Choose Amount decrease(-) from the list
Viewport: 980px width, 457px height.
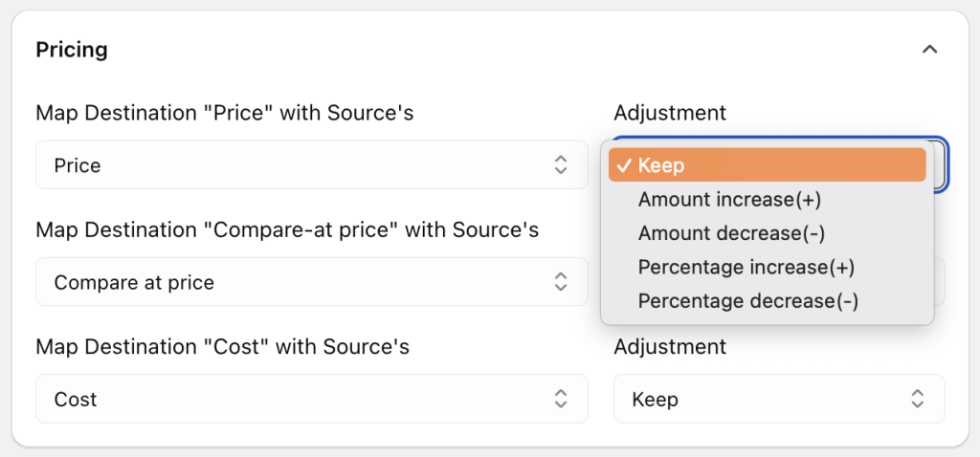click(731, 233)
